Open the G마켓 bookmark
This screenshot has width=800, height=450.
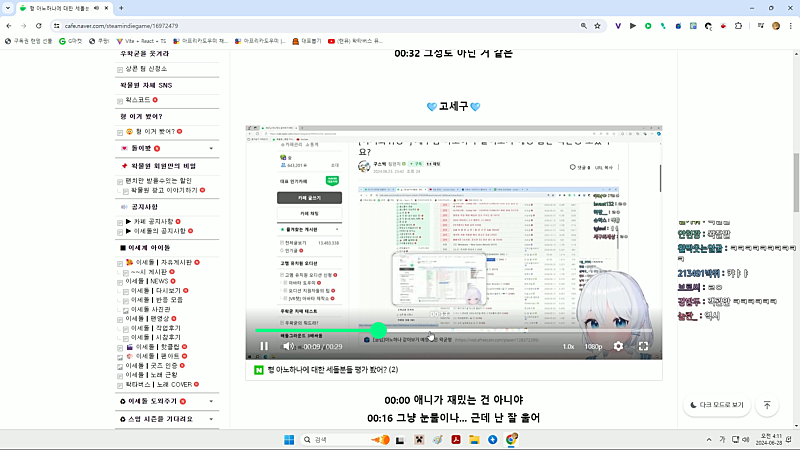70,41
